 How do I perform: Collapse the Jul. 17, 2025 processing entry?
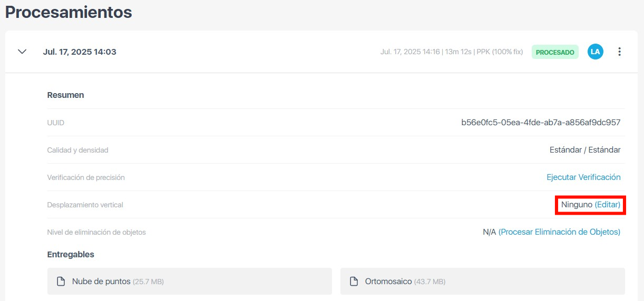[22, 52]
